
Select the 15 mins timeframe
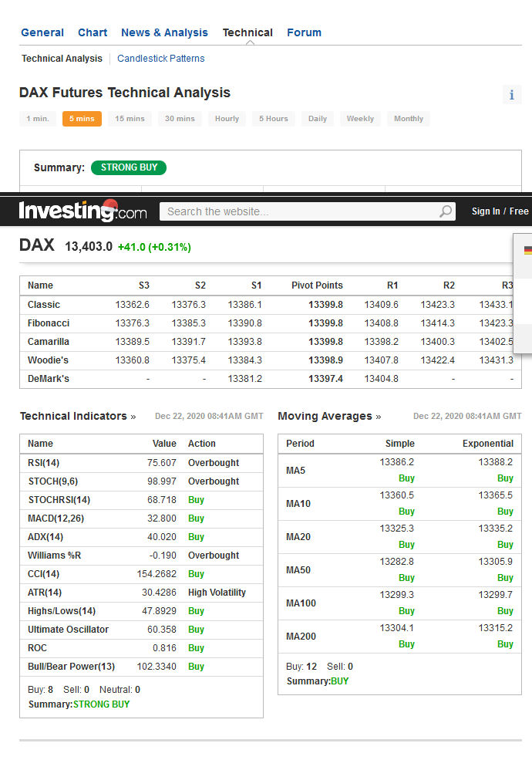130,119
